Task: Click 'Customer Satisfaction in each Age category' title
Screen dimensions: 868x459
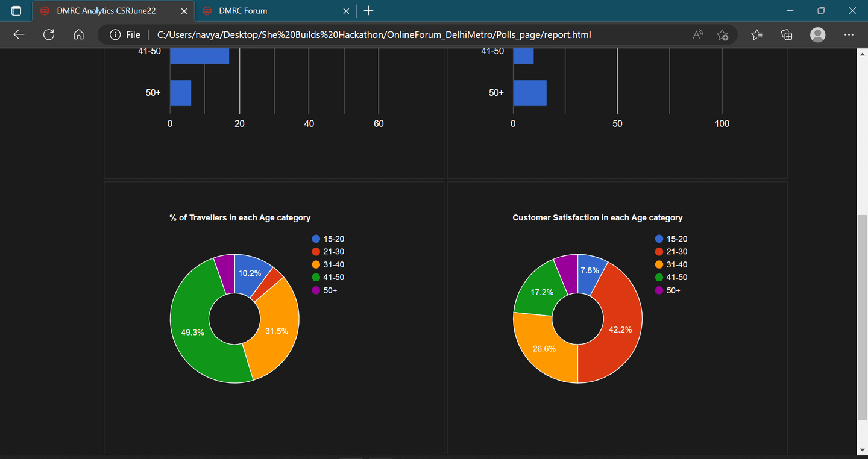Action: 597,217
